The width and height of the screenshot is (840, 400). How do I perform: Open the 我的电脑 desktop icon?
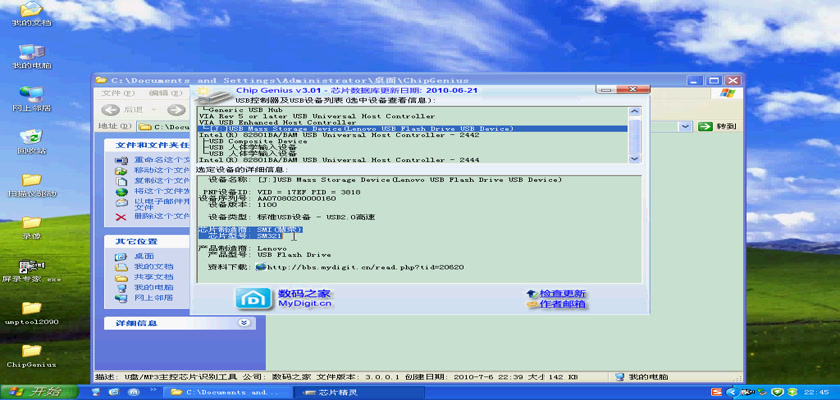[31, 56]
